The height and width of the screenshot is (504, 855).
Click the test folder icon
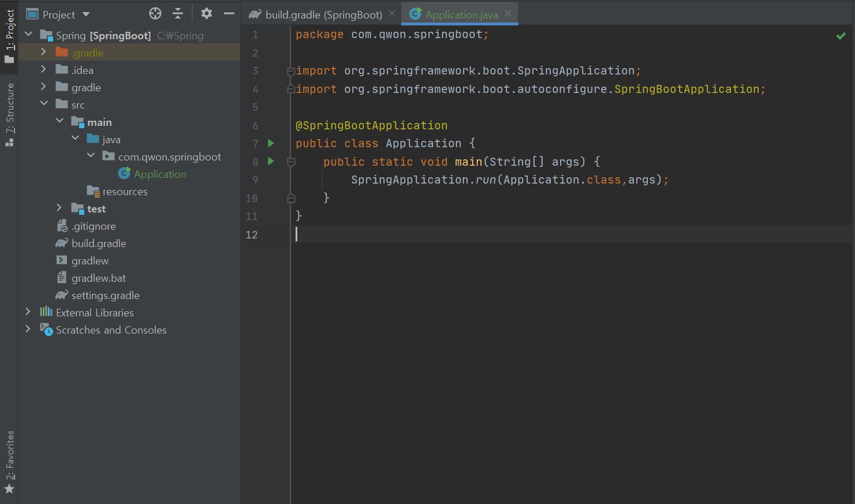click(77, 208)
